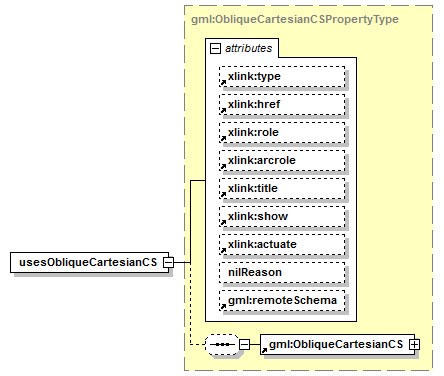Click the reference arrow on xlink:actuate

click(223, 250)
